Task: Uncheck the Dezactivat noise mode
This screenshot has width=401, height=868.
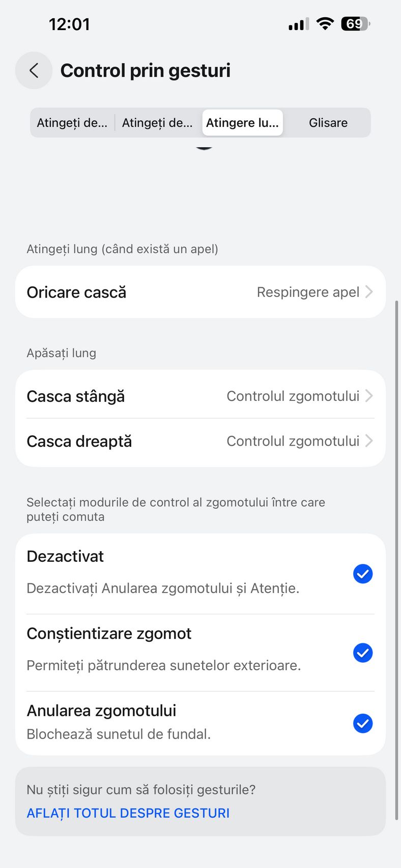Action: [363, 574]
